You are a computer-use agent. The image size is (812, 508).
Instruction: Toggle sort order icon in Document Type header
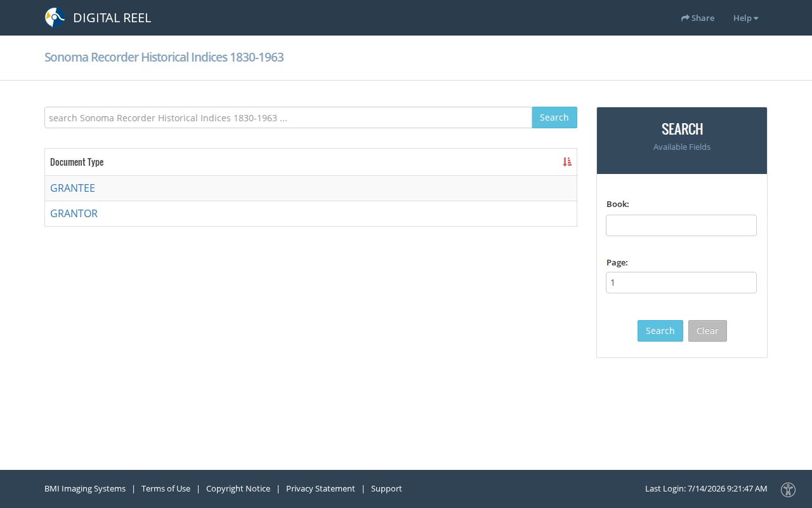pyautogui.click(x=567, y=162)
